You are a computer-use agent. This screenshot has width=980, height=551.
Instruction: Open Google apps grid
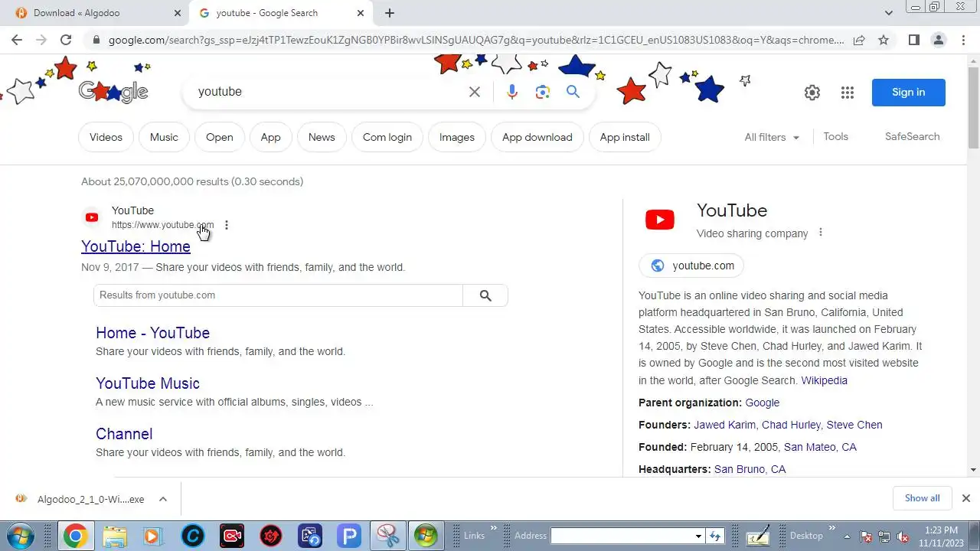click(x=847, y=93)
